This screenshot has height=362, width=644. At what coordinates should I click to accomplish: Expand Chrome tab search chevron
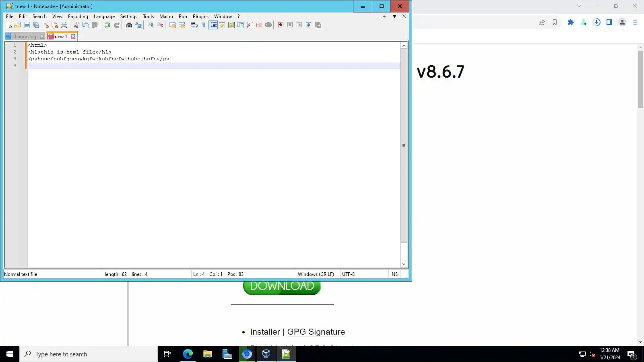coord(579,6)
